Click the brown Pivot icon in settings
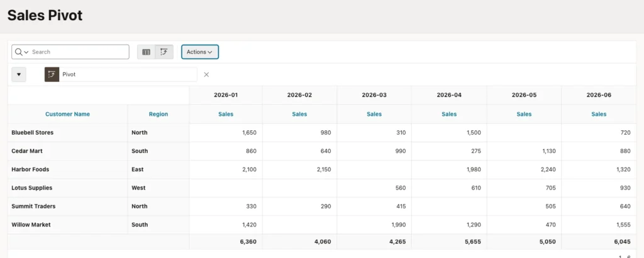 (x=52, y=75)
